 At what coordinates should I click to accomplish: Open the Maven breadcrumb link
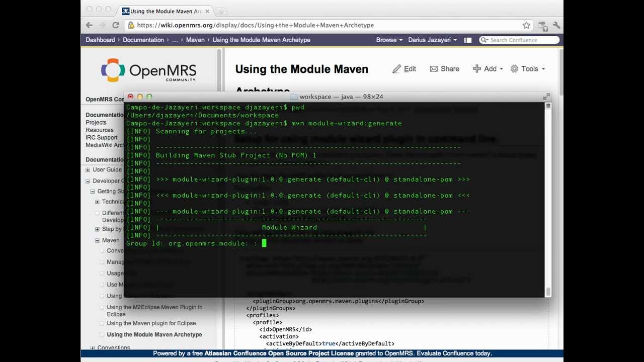[x=195, y=40]
